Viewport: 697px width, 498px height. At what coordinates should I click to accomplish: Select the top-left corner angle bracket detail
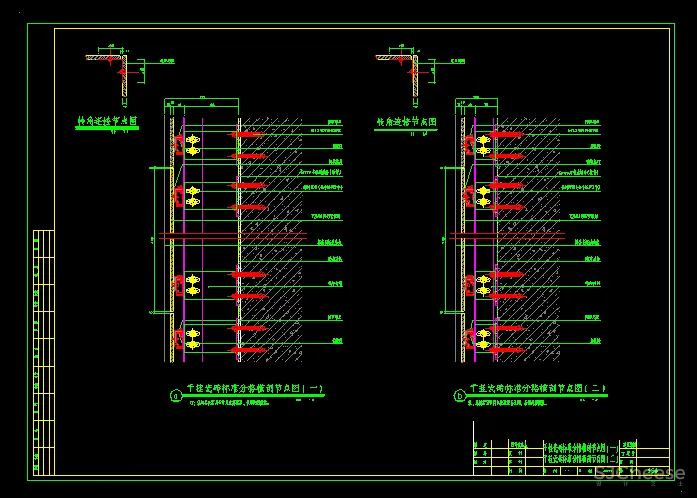112,68
